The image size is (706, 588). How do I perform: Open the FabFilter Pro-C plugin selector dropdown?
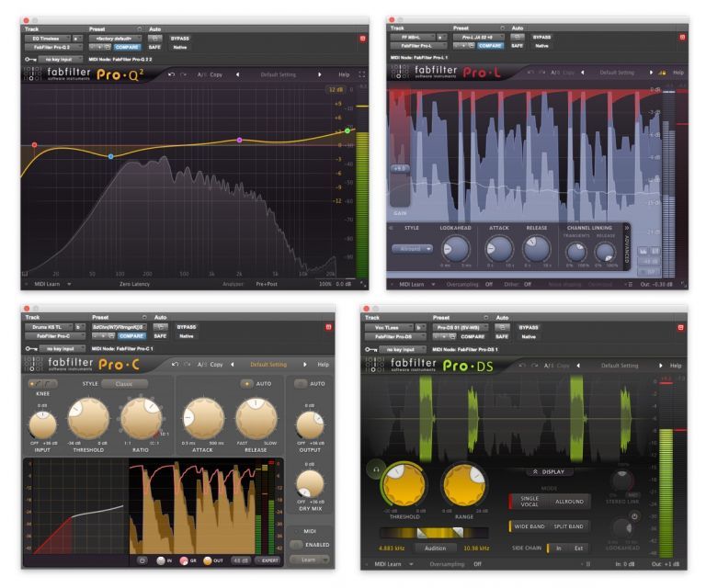(55, 336)
